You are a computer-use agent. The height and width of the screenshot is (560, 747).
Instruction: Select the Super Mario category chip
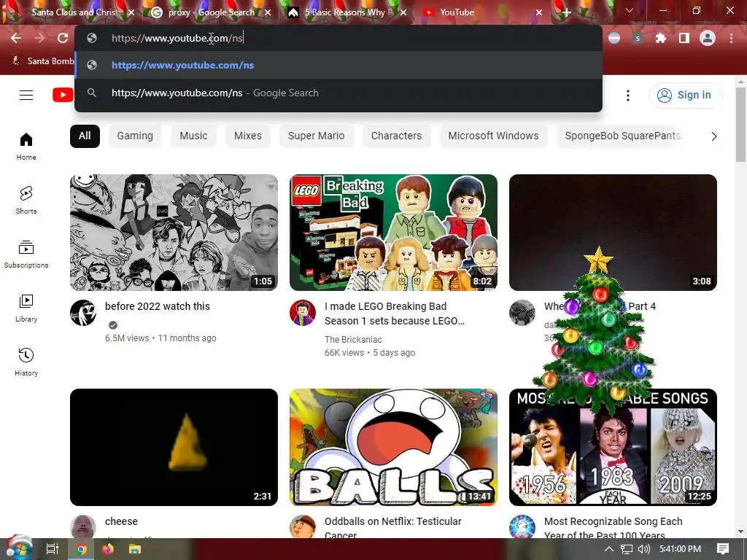click(316, 136)
